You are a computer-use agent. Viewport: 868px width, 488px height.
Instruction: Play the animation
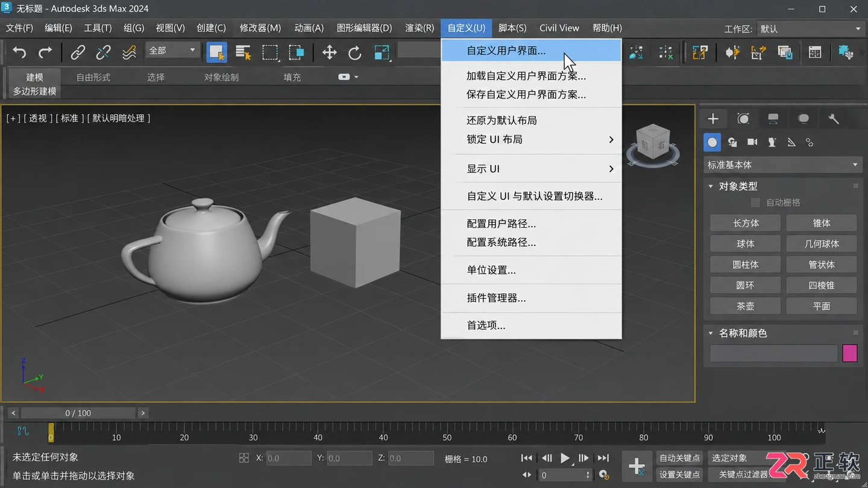click(565, 458)
